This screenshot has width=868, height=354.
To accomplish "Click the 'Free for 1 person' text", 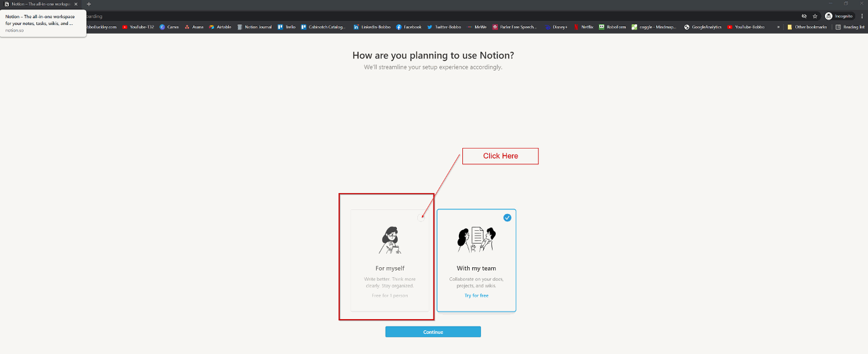I will coord(390,295).
